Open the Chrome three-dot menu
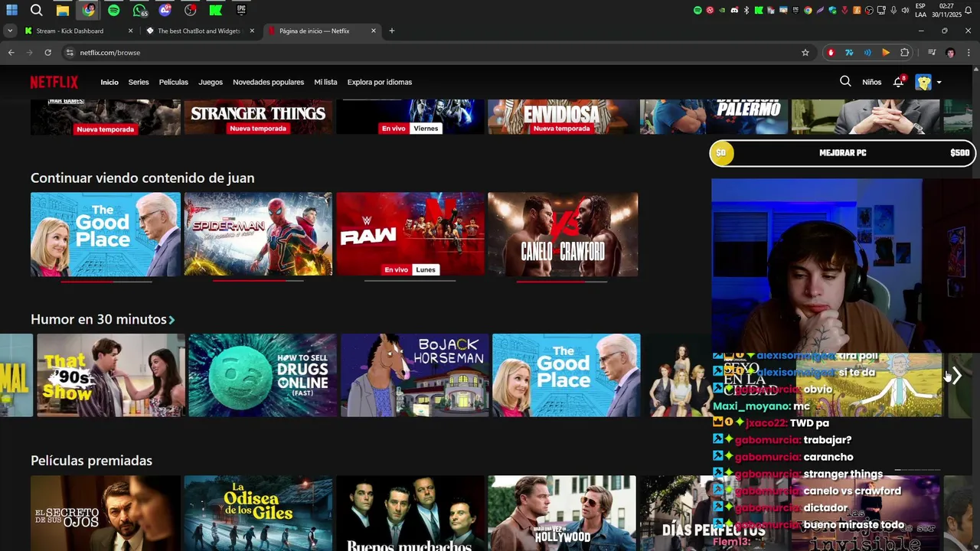980x551 pixels. tap(969, 53)
